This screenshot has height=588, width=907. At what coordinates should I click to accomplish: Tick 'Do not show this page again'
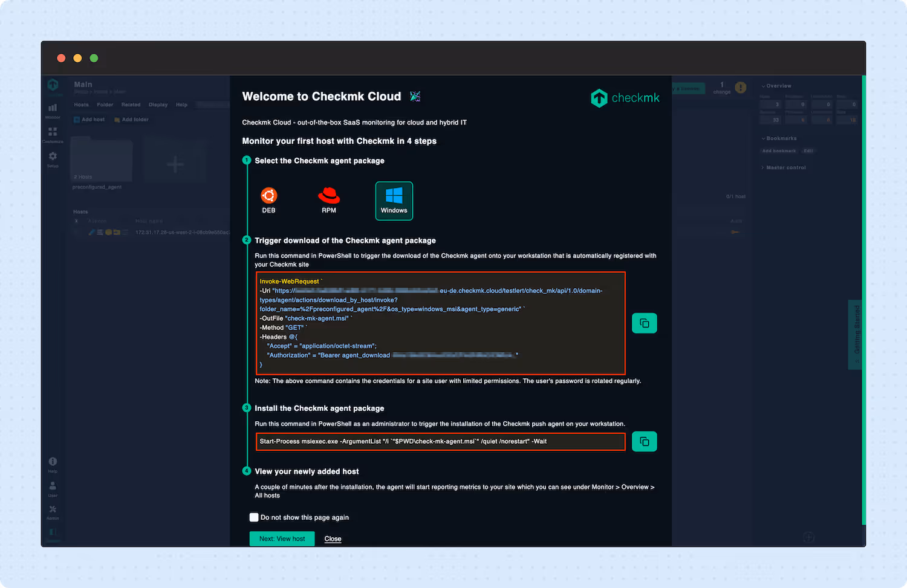254,517
